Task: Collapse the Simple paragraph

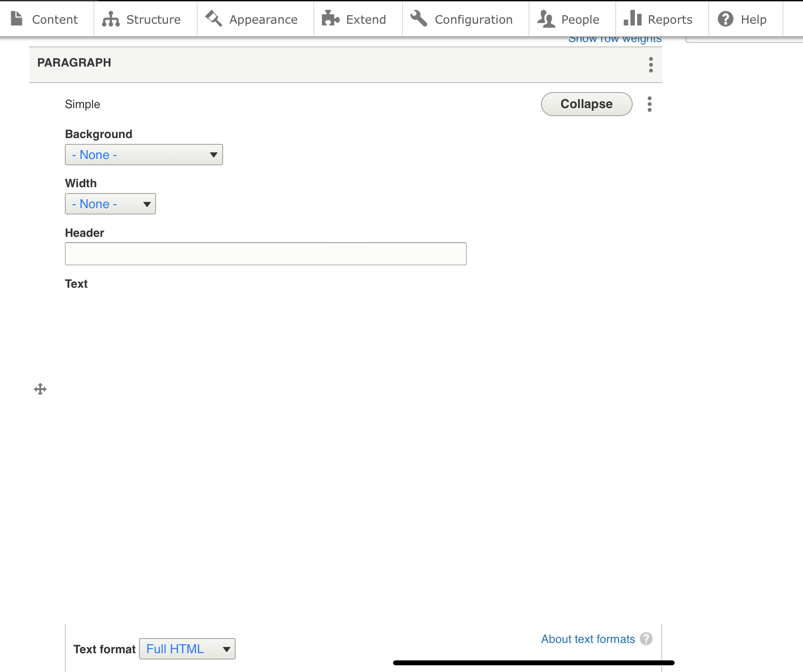Action: (x=586, y=104)
